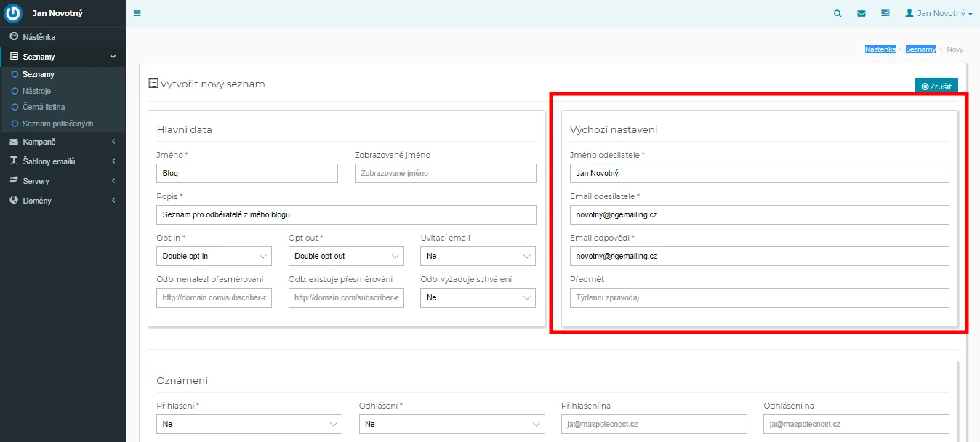The image size is (980, 442).
Task: Open the Opt in dropdown
Action: tap(214, 256)
